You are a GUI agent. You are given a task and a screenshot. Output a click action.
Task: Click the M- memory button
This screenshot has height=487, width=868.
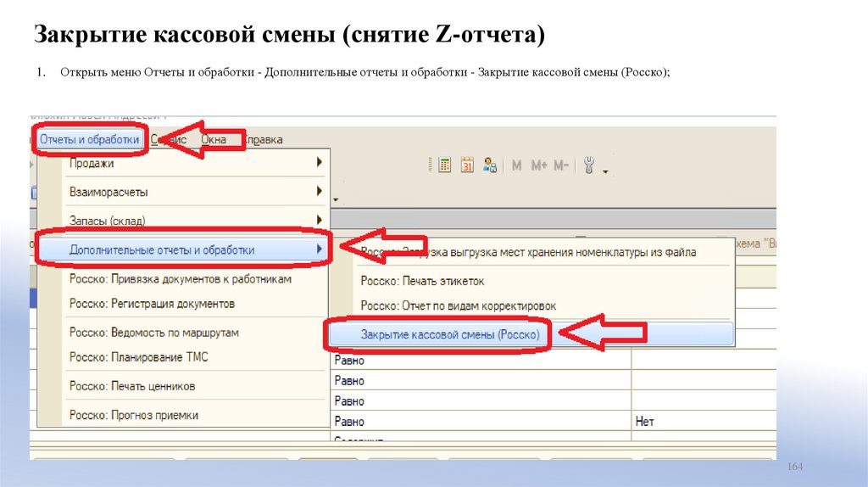(x=561, y=165)
